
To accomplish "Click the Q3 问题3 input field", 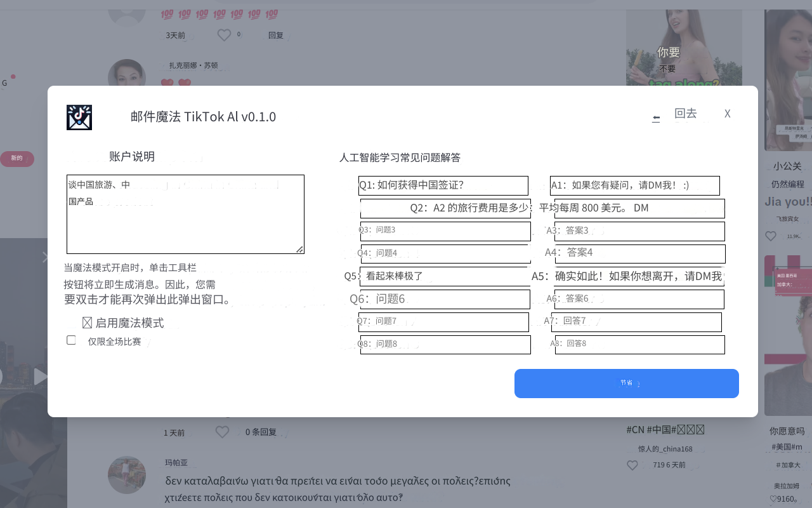I will point(445,231).
